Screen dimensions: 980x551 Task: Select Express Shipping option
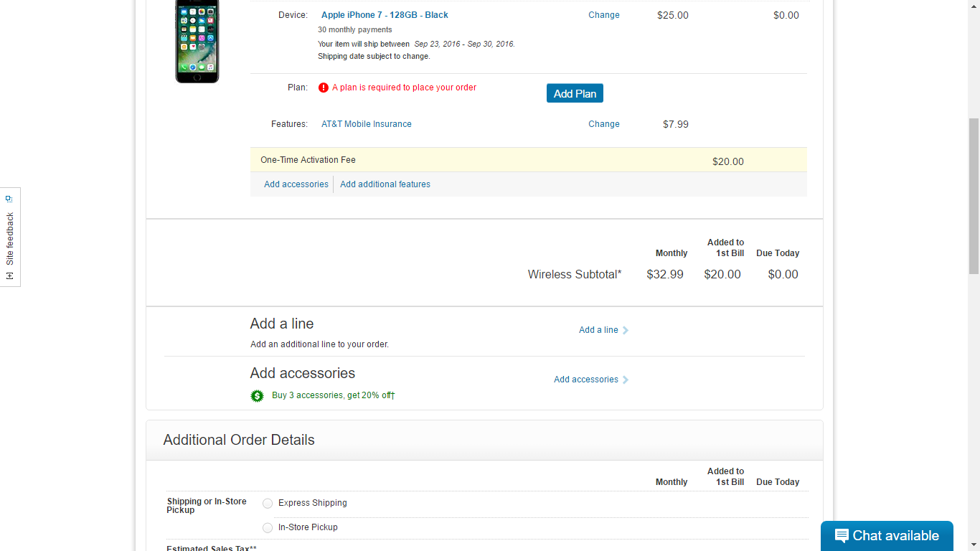268,503
